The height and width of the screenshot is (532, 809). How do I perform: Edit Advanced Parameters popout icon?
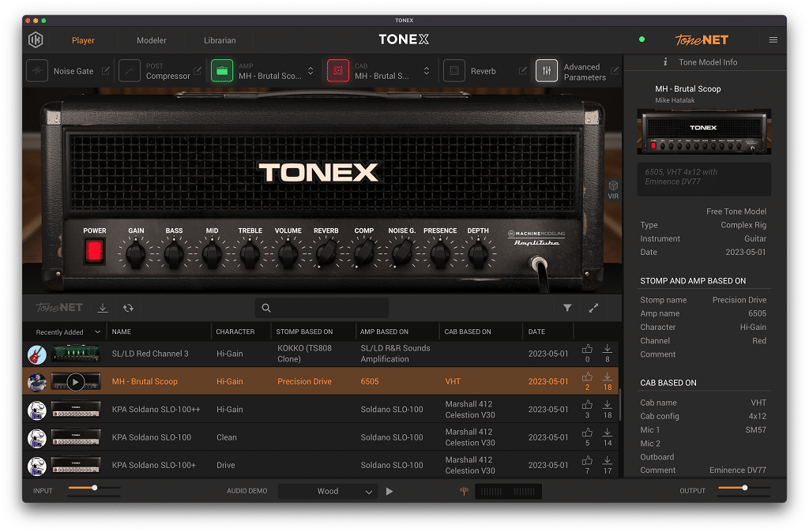[x=615, y=70]
